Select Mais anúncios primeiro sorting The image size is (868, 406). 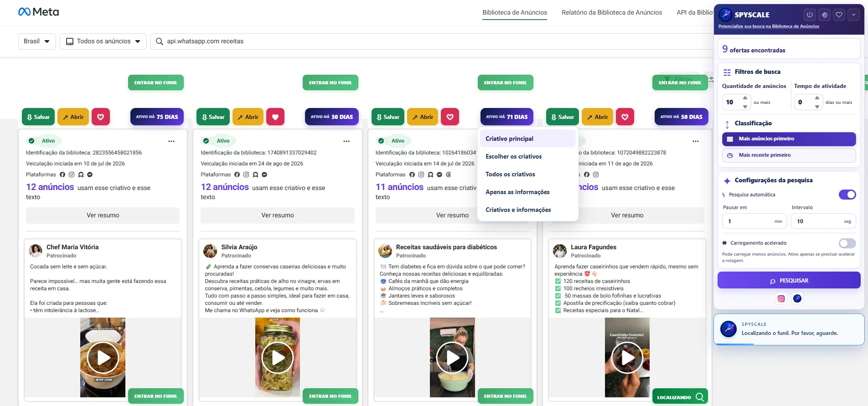tap(789, 139)
